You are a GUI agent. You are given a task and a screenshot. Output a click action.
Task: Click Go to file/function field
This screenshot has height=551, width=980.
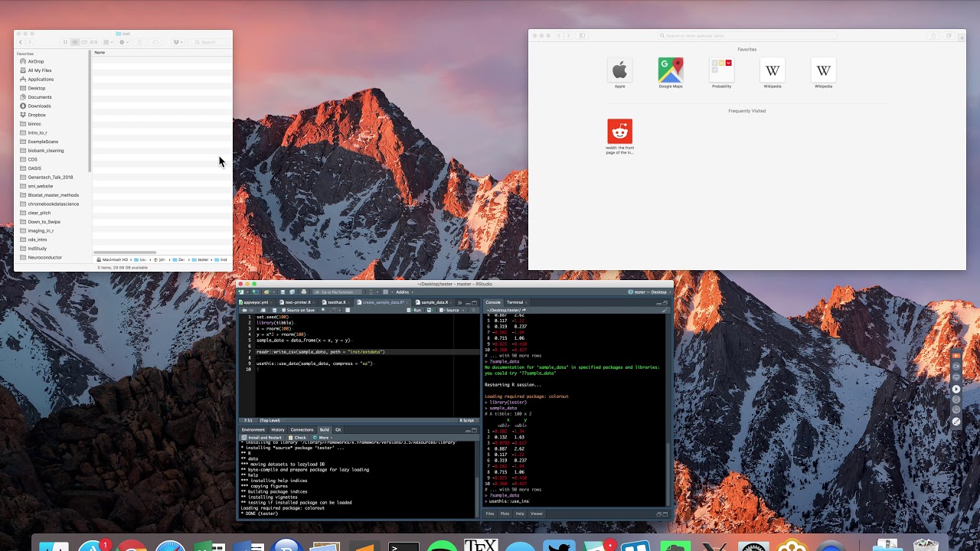(337, 292)
